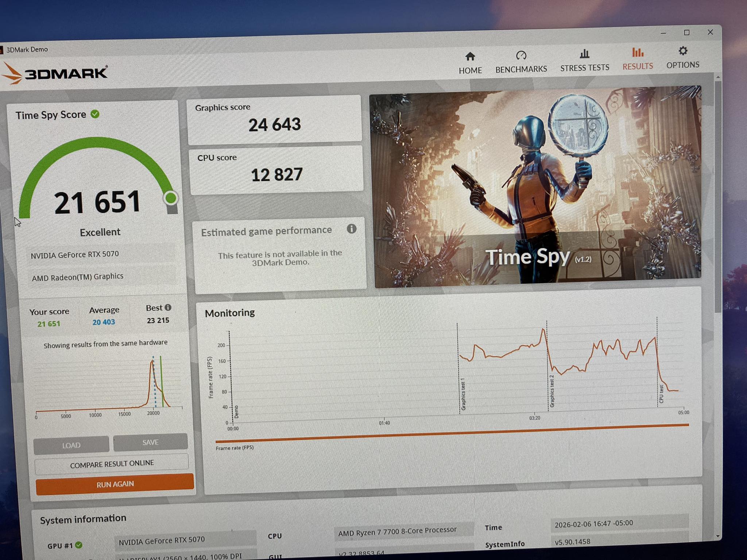
Task: Click the info icon next to Best score
Action: pos(168,307)
